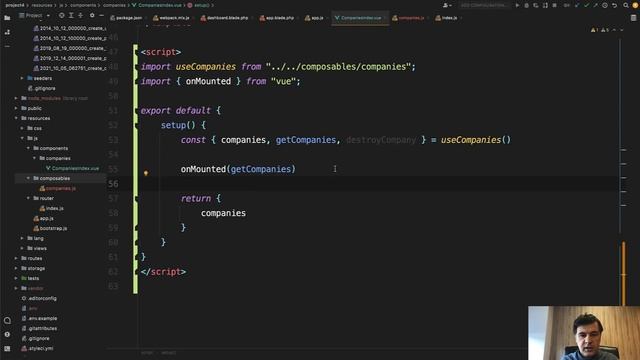Collapse the composables folder
The width and height of the screenshot is (640, 360).
coord(28,178)
